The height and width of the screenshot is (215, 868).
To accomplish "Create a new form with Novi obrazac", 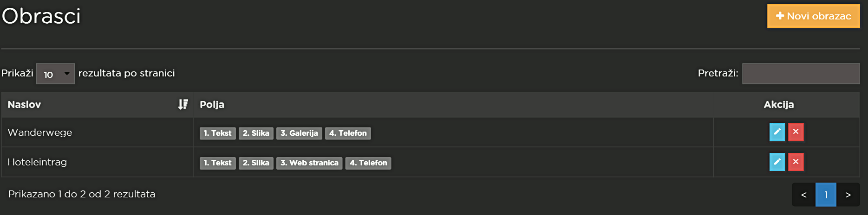I will click(813, 16).
